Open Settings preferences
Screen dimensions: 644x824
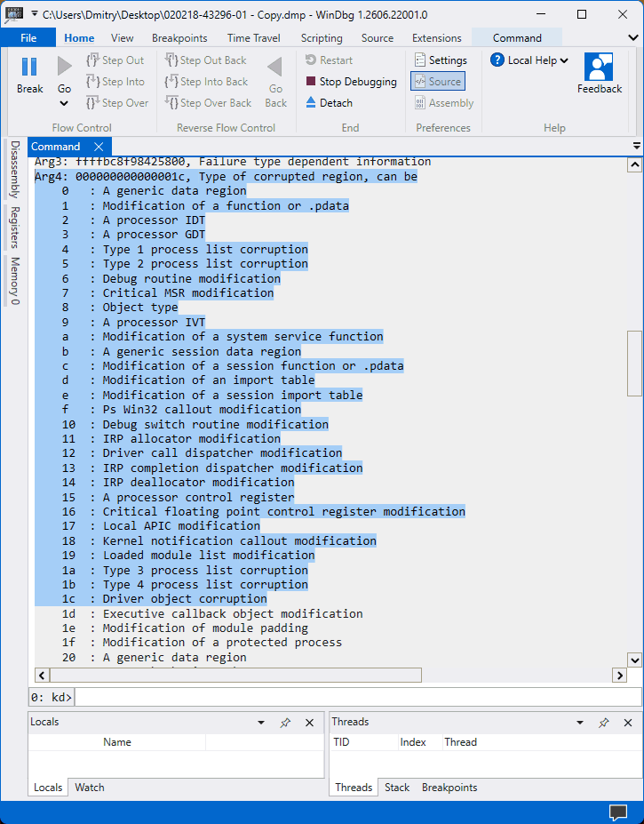(441, 60)
